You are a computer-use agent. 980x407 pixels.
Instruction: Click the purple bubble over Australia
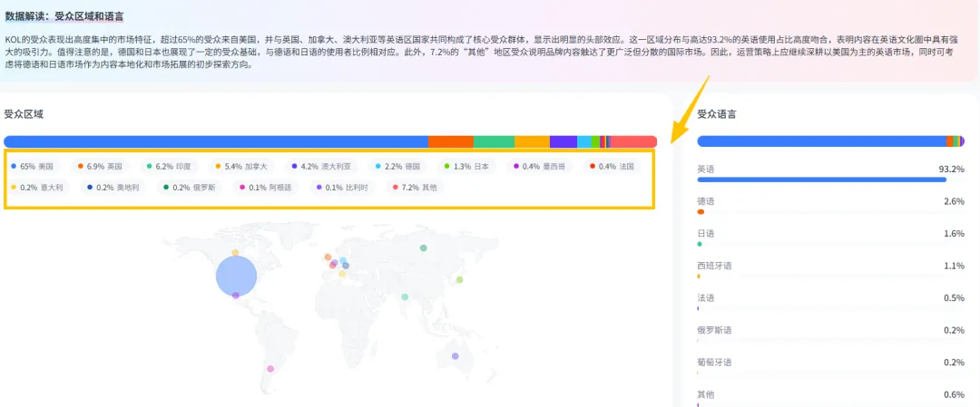[455, 356]
